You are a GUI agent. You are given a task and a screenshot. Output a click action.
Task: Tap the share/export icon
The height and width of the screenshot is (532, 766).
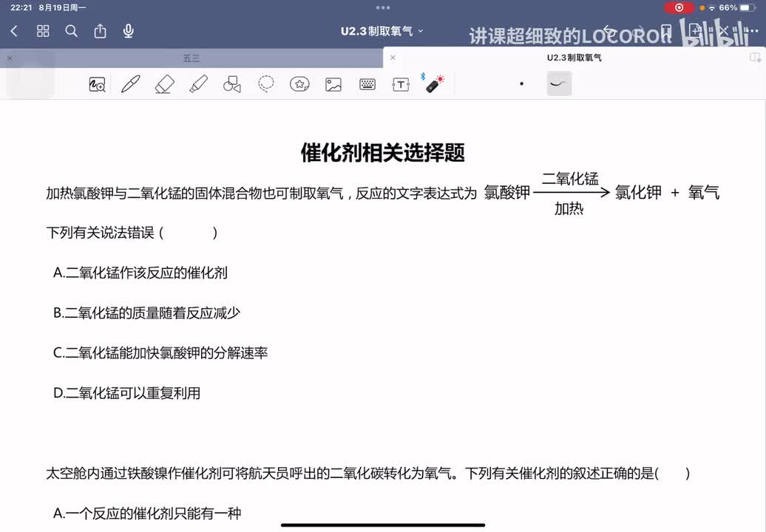[x=100, y=31]
